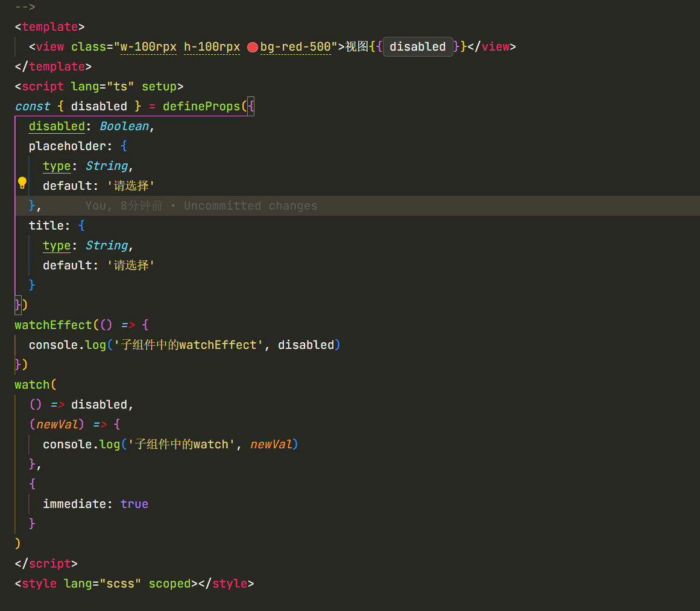Select the Boolean type keyword
This screenshot has height=611, width=700.
point(124,127)
